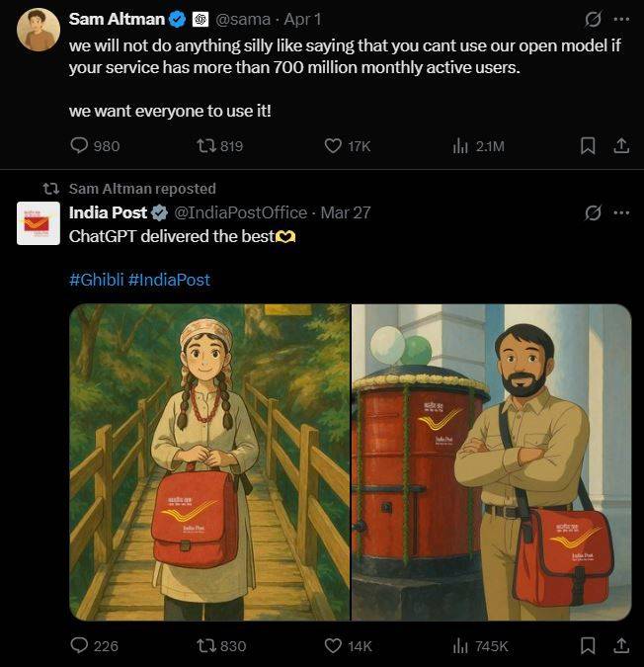Repost India Post tweet with 830 reposts
Screen dimensions: 644x667
click(x=206, y=646)
